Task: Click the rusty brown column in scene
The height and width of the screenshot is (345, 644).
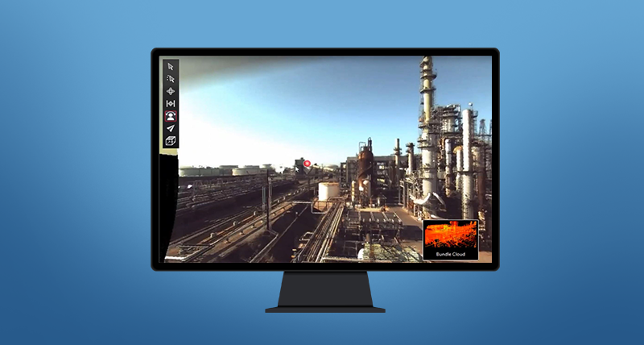Action: coord(365,164)
